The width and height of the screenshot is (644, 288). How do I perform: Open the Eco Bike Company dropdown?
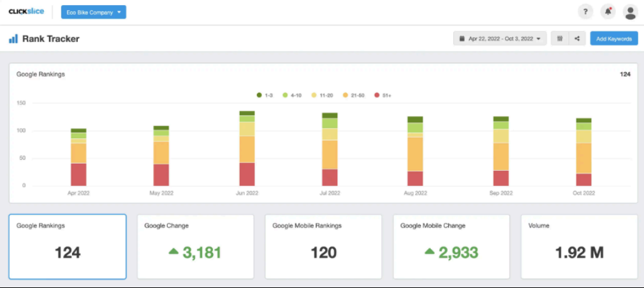pos(94,12)
